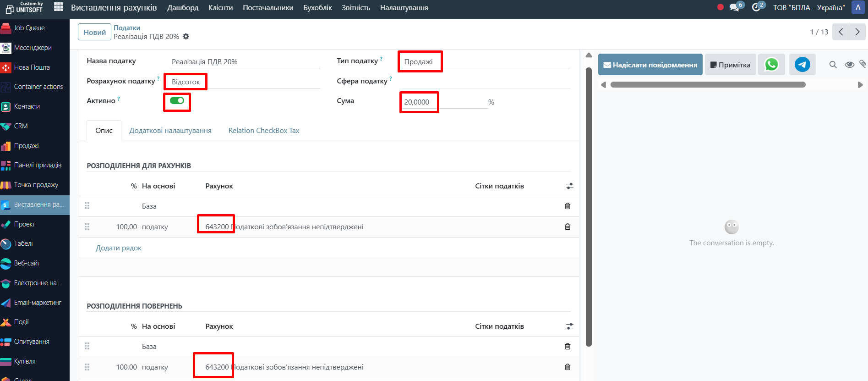
Task: Open the Бухоблік menu
Action: [x=317, y=8]
